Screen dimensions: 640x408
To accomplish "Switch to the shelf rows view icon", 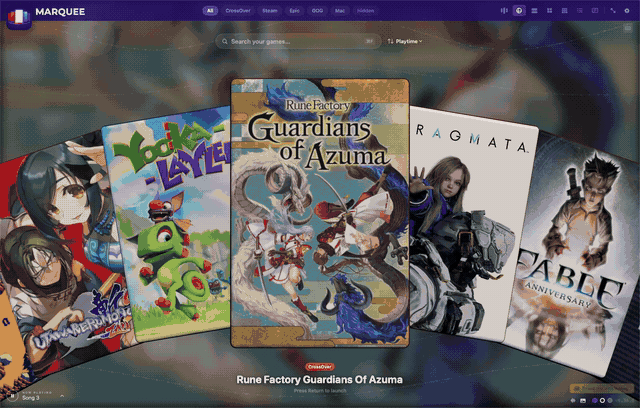I will click(534, 11).
